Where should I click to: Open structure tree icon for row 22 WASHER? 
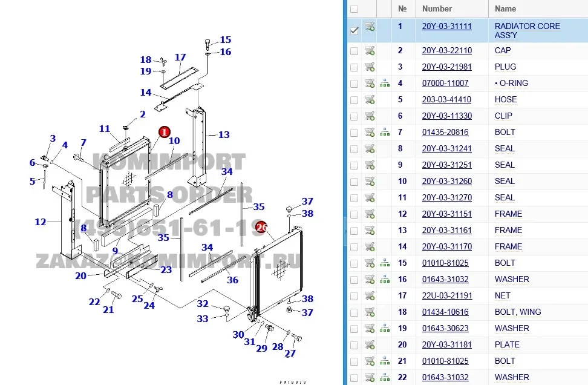tap(384, 377)
